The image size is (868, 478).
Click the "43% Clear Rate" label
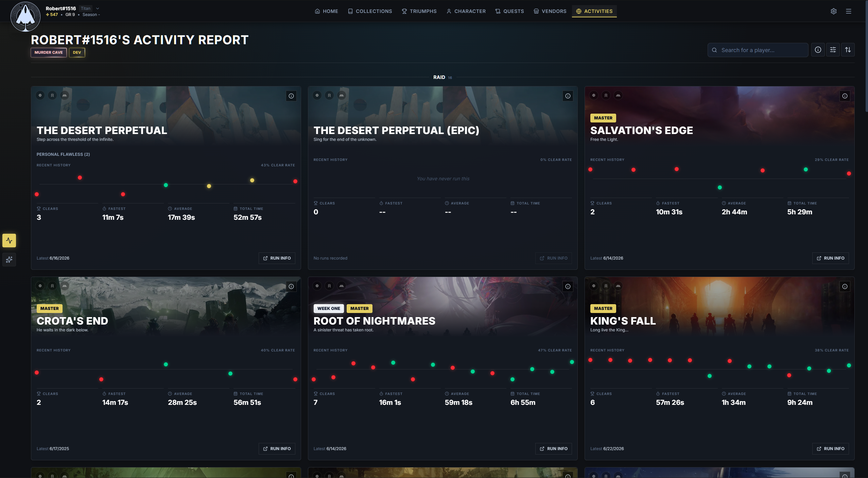[278, 165]
